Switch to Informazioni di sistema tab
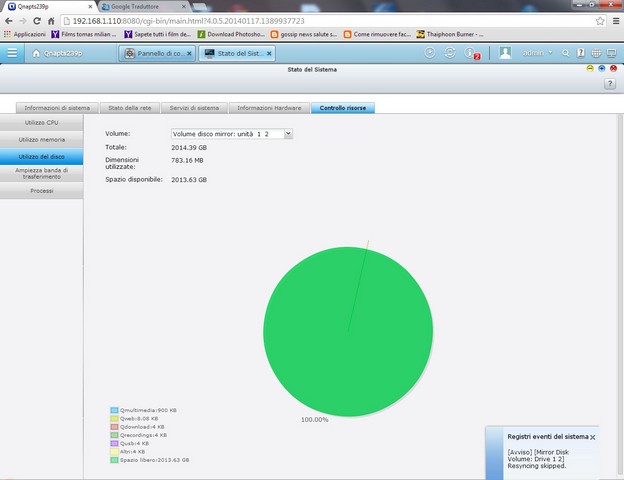The width and height of the screenshot is (624, 480). point(58,107)
